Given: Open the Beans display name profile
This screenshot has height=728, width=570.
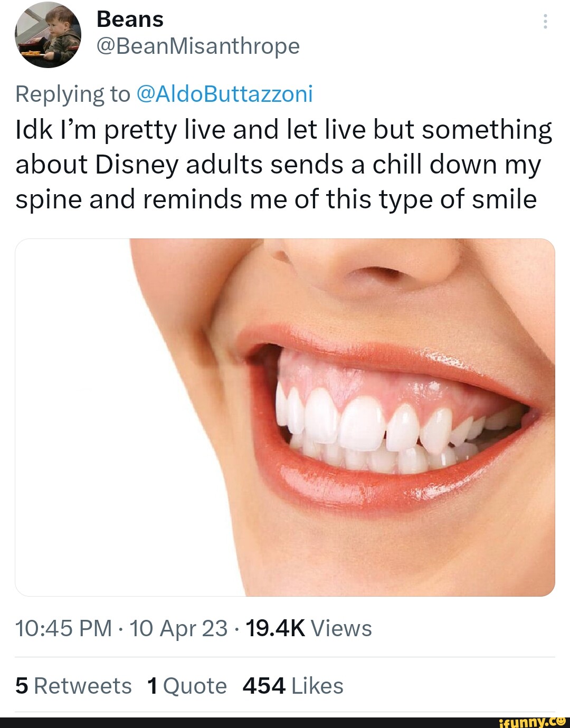Looking at the screenshot, I should click(130, 20).
